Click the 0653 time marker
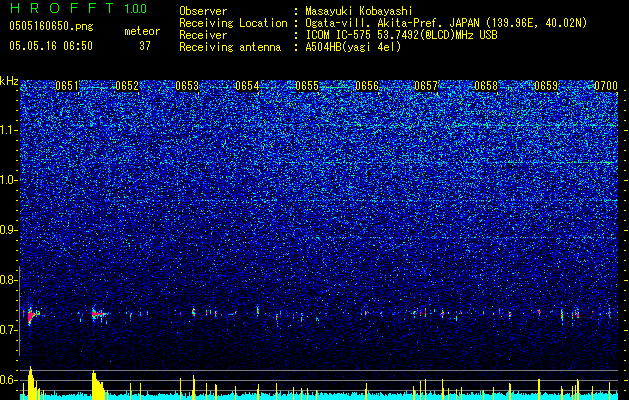Viewport: 629px width, 400px height. pos(187,86)
